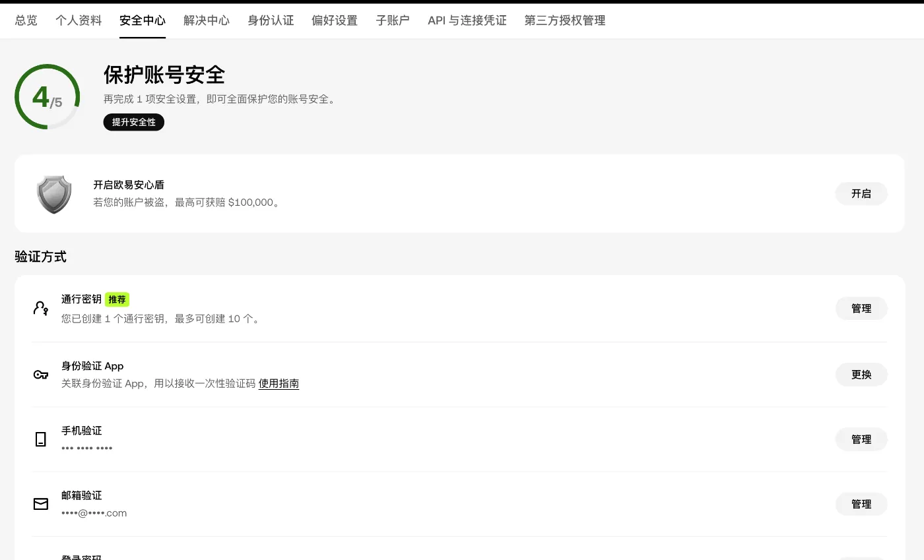This screenshot has width=924, height=560.
Task: Go to the 解决中心 tab
Action: point(207,20)
